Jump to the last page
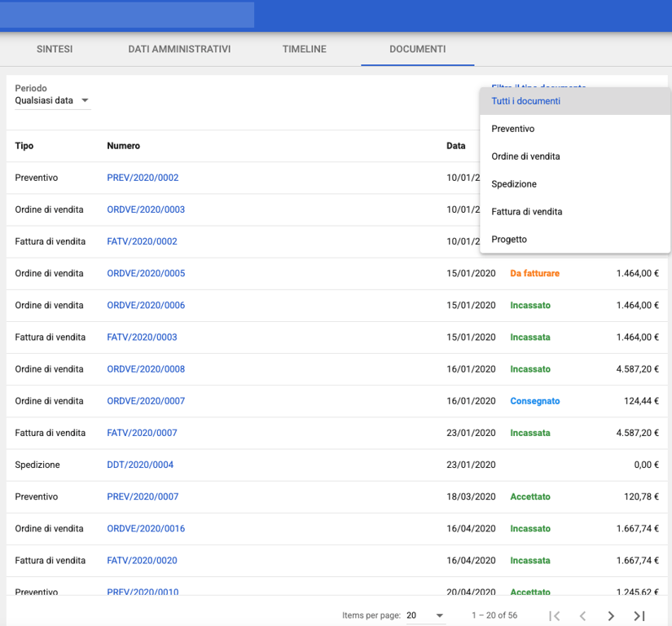Screen dimensions: 672x626 coord(639,616)
